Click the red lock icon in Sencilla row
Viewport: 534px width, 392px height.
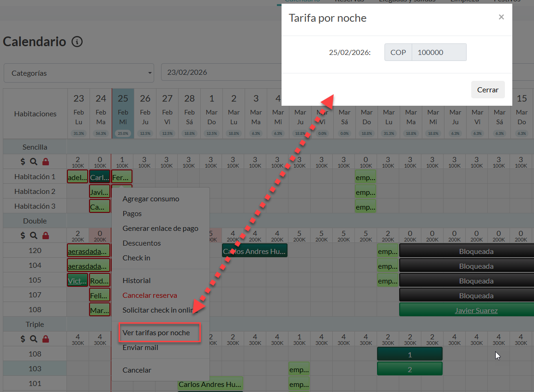(45, 162)
